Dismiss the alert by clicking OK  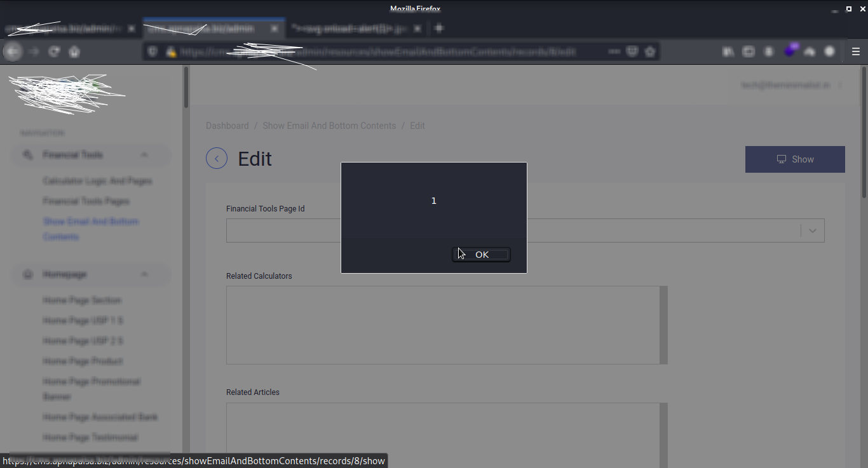[481, 254]
